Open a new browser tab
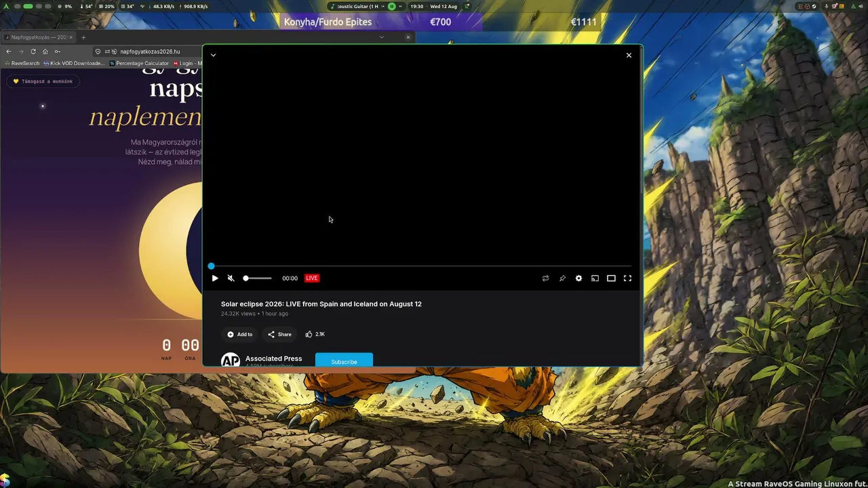The height and width of the screenshot is (488, 868). point(83,37)
